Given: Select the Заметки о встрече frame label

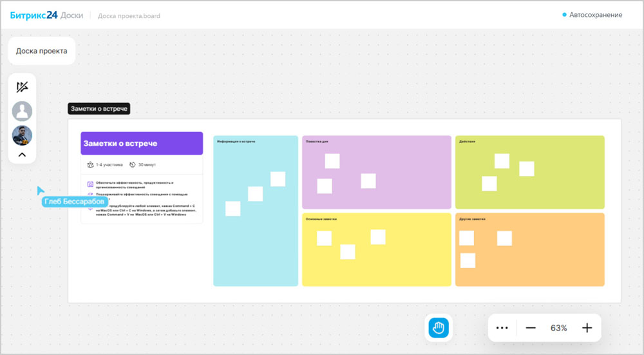Looking at the screenshot, I should tap(99, 109).
